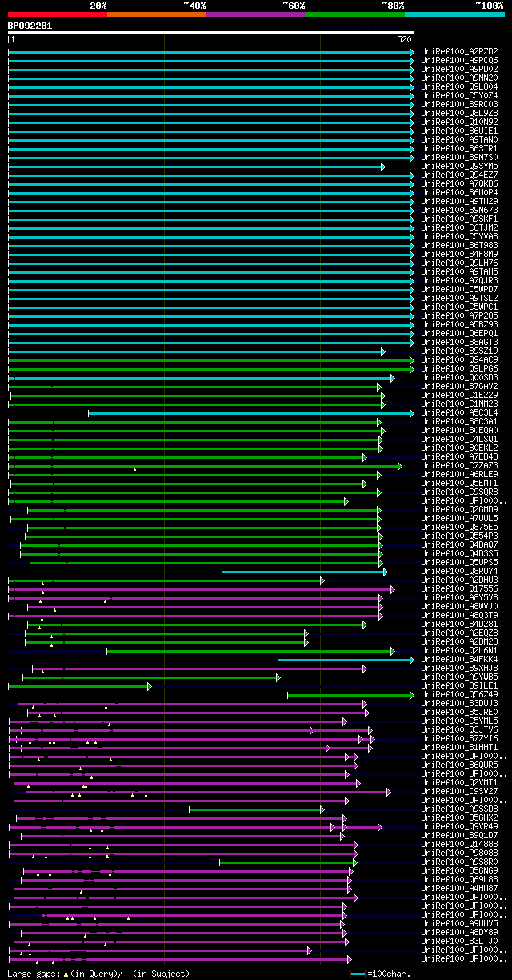Click the UniRef100_B8AGT3 label
This screenshot has height=980, width=512.
coord(459,343)
